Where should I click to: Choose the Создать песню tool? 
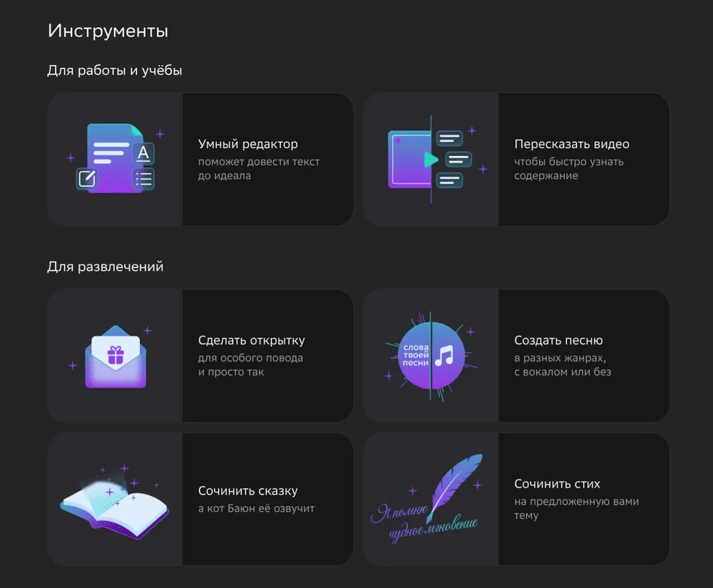pyautogui.click(x=558, y=341)
